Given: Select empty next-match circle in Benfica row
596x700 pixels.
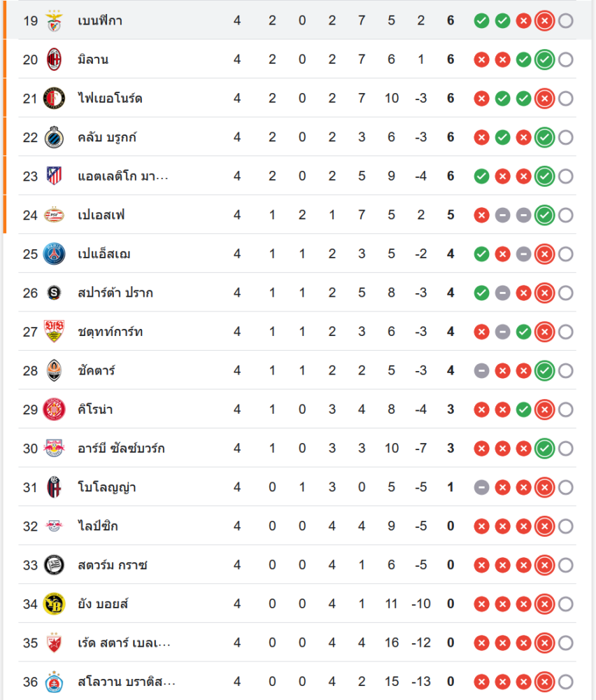Looking at the screenshot, I should tap(566, 20).
